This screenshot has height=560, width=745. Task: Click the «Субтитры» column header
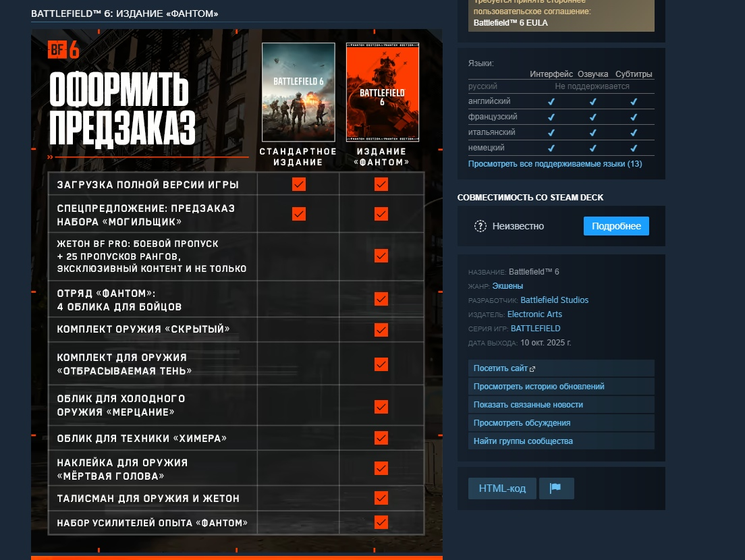tap(634, 74)
